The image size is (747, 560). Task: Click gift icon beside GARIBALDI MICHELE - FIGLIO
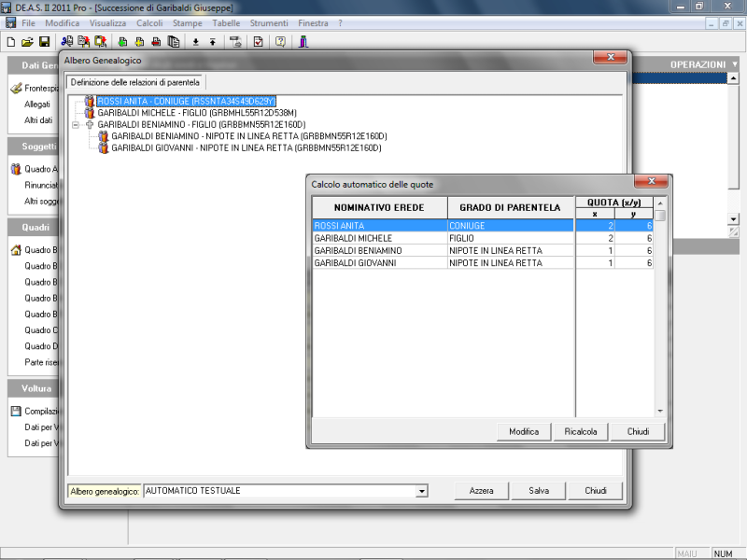tap(90, 113)
